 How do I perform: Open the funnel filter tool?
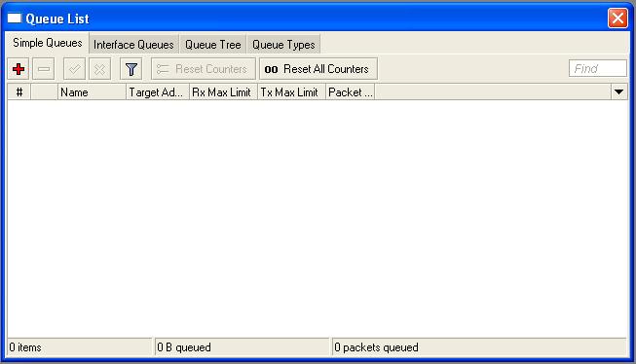131,69
